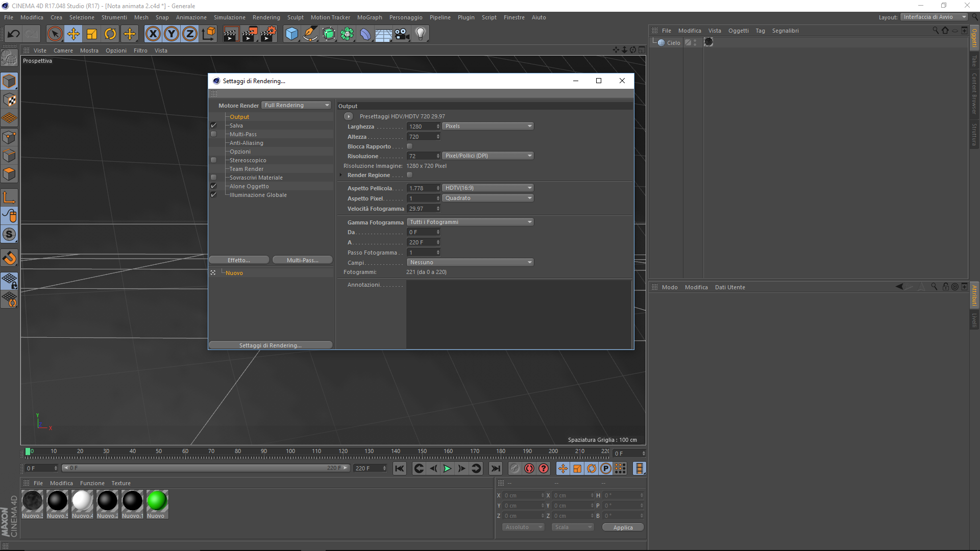Viewport: 980px width, 551px height.
Task: Open the Motore Render dropdown
Action: (x=297, y=105)
